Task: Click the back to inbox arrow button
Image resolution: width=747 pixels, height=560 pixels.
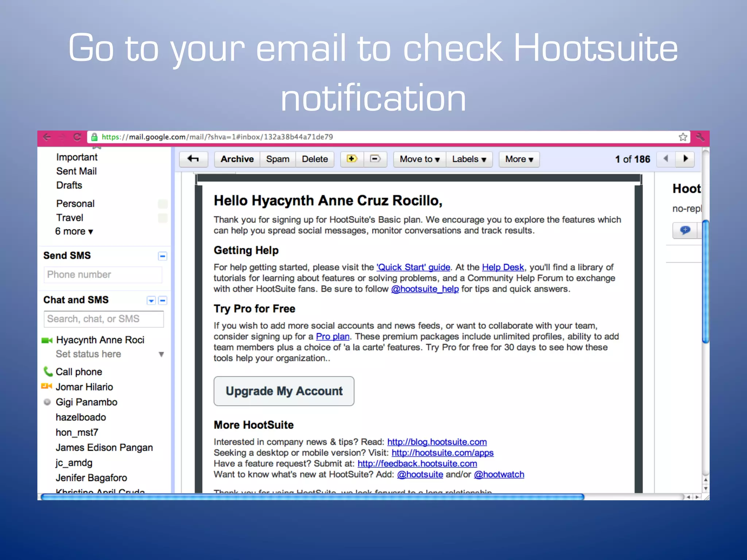Action: pos(193,159)
